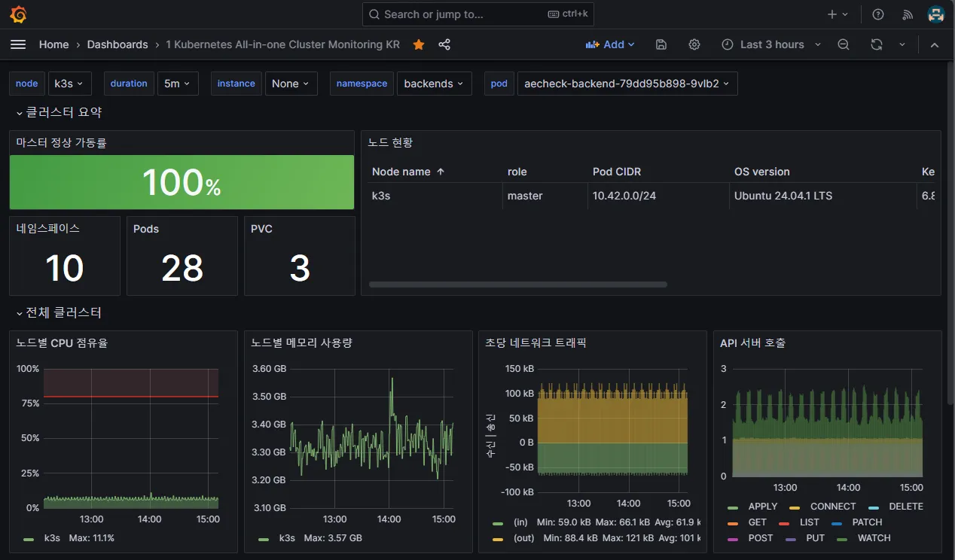This screenshot has width=955, height=560.
Task: Sort the node table by Node name
Action: [x=402, y=172]
